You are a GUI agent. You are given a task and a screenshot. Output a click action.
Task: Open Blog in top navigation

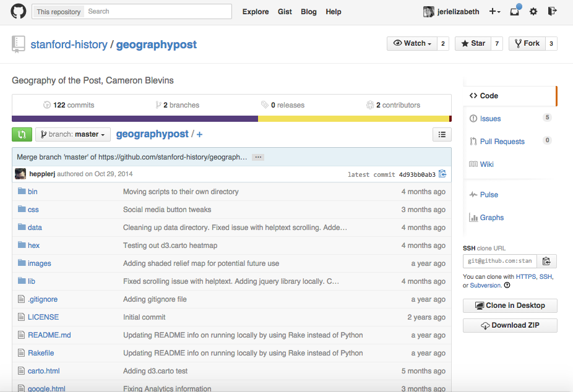click(x=308, y=12)
